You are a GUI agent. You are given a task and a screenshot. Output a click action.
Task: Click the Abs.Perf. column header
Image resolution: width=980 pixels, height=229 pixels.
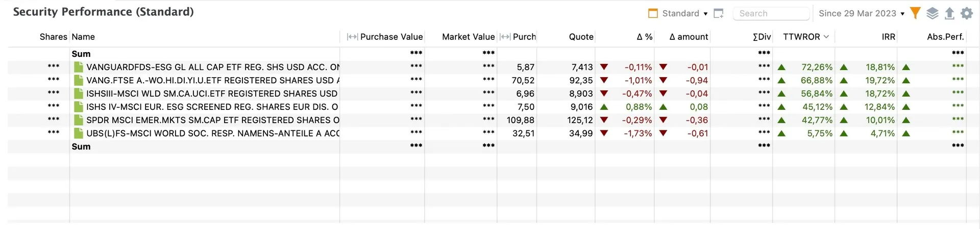coord(945,37)
